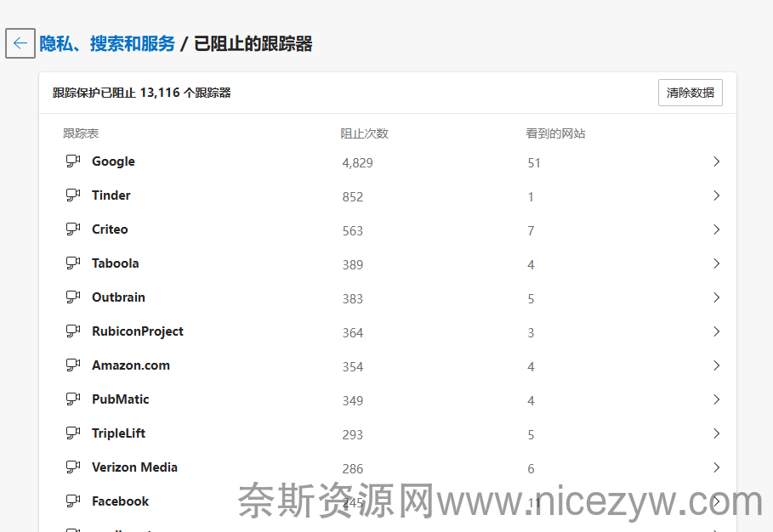Click Google's sites seen value 51
773x532 pixels.
pyautogui.click(x=534, y=163)
